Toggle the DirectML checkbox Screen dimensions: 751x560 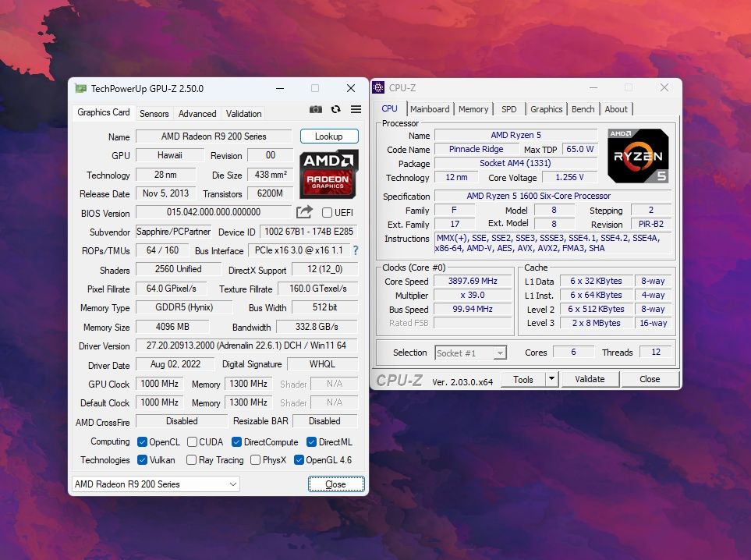click(x=312, y=441)
